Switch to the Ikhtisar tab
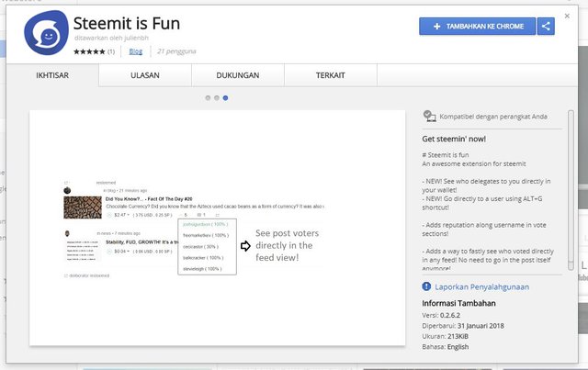The image size is (588, 370). pyautogui.click(x=52, y=75)
